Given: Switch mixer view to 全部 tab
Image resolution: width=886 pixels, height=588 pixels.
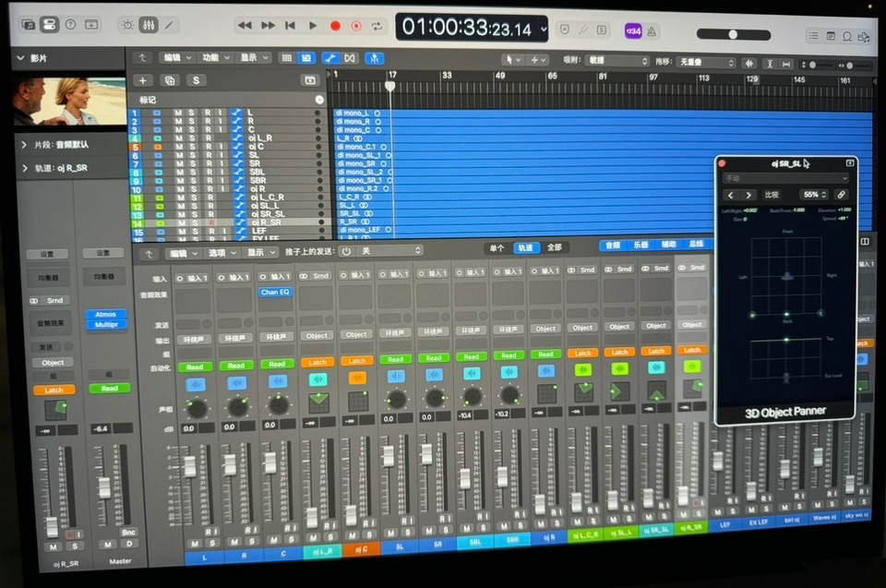Looking at the screenshot, I should click(554, 247).
